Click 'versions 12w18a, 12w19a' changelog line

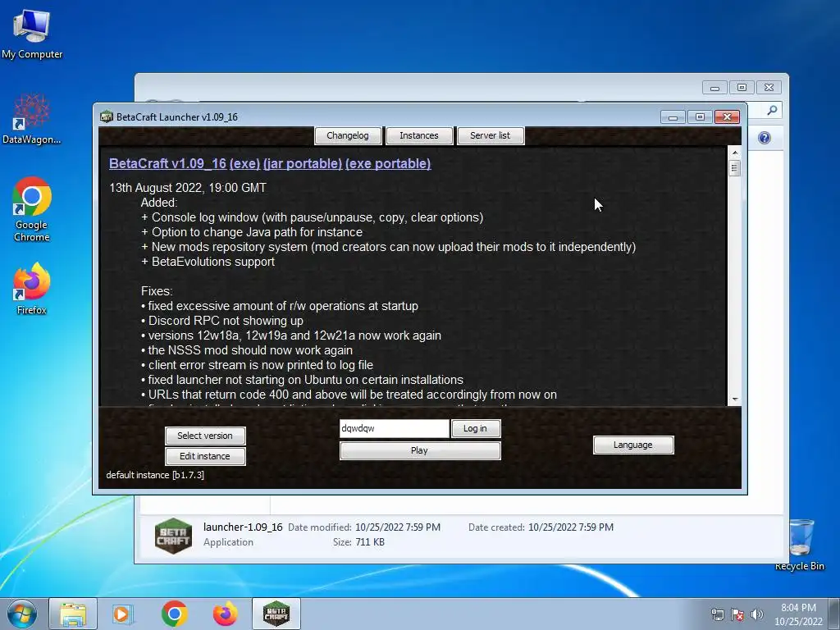291,336
